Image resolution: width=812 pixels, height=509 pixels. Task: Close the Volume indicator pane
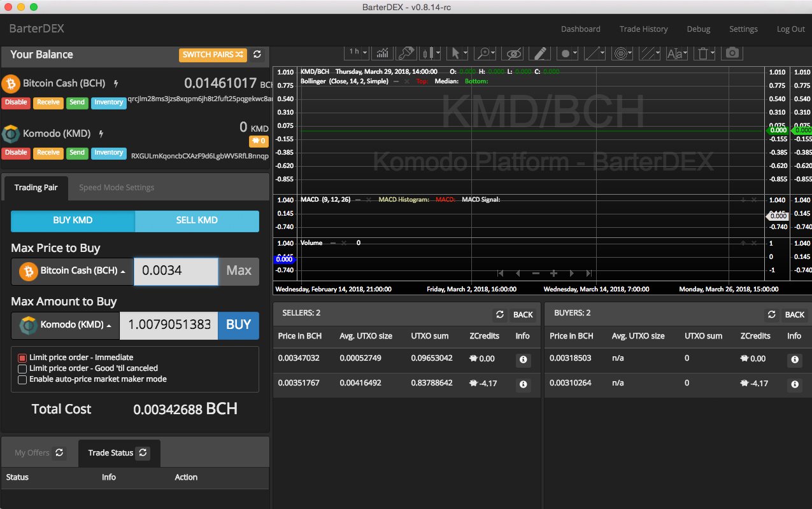coord(344,243)
